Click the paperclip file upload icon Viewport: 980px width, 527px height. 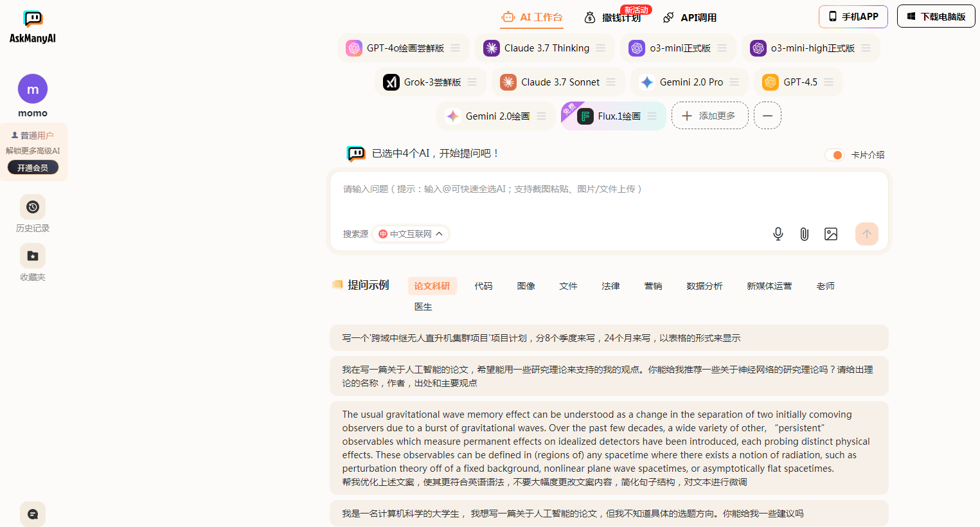(804, 234)
